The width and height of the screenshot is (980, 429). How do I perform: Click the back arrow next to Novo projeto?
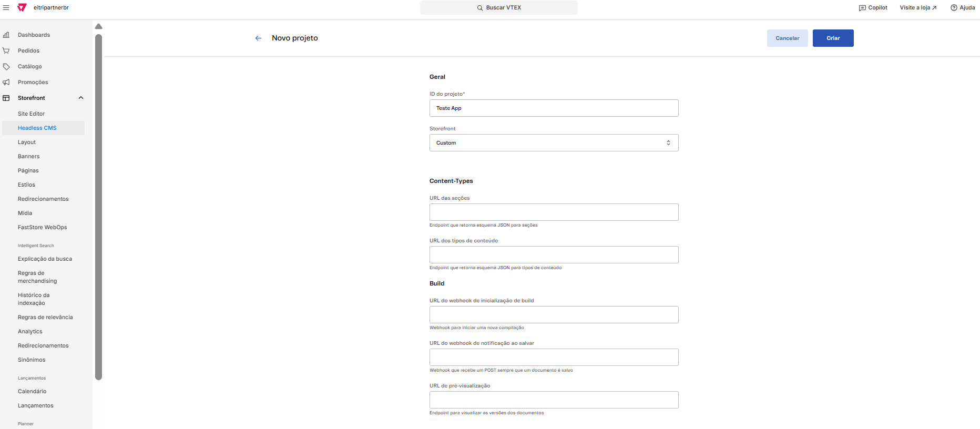tap(258, 38)
